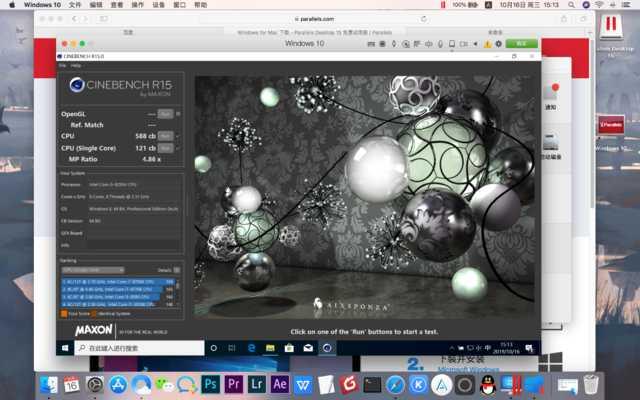Open App Store from the Dock
640x400 pixels.
coord(118,384)
